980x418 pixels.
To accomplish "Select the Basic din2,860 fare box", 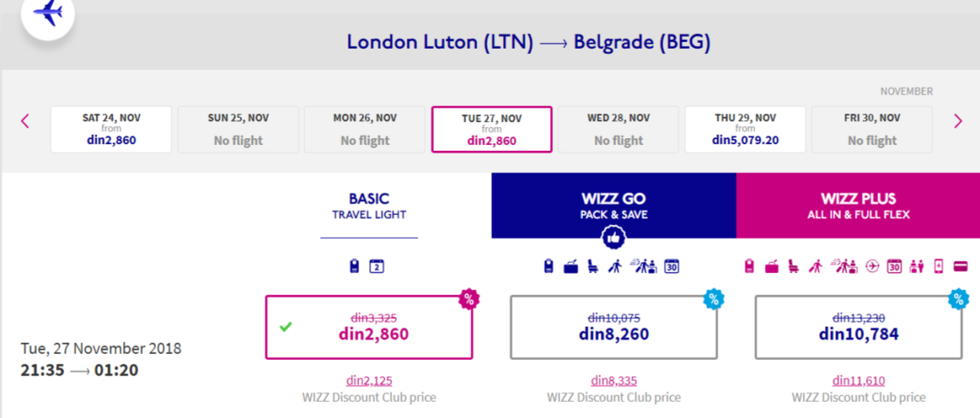I will [x=369, y=328].
